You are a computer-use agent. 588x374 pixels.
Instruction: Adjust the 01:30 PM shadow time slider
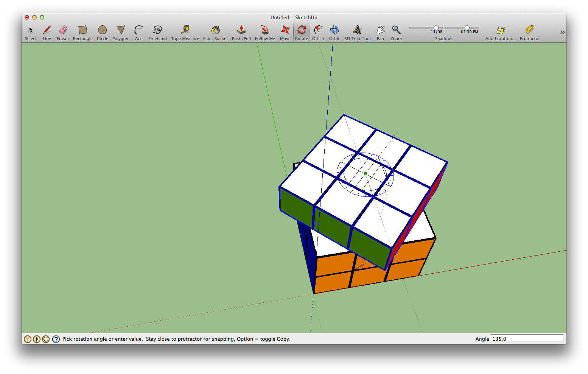pos(468,27)
